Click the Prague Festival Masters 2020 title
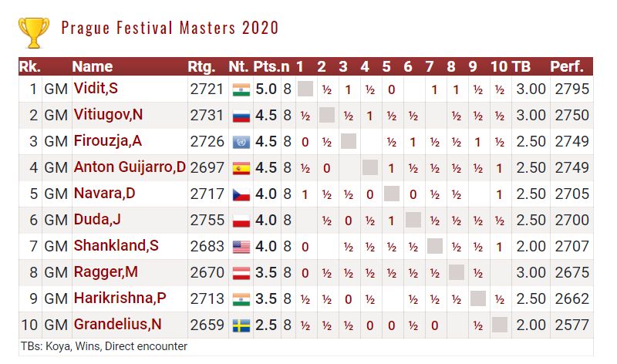This screenshot has height=364, width=617. [x=170, y=28]
